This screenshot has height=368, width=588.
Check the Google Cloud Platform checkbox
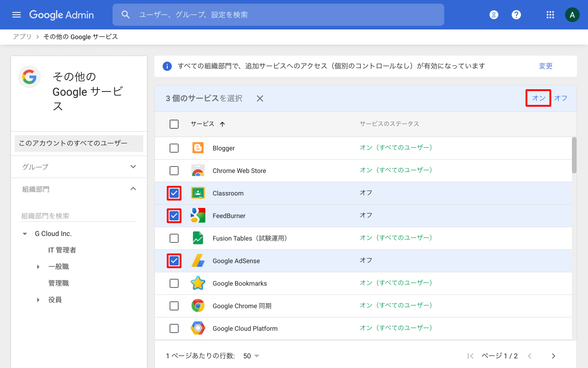(174, 328)
